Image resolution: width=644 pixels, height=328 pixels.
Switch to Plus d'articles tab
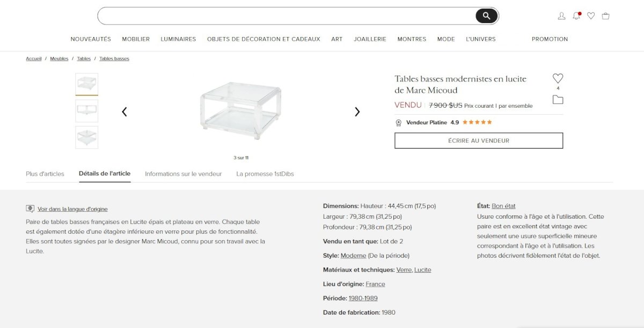coord(45,174)
